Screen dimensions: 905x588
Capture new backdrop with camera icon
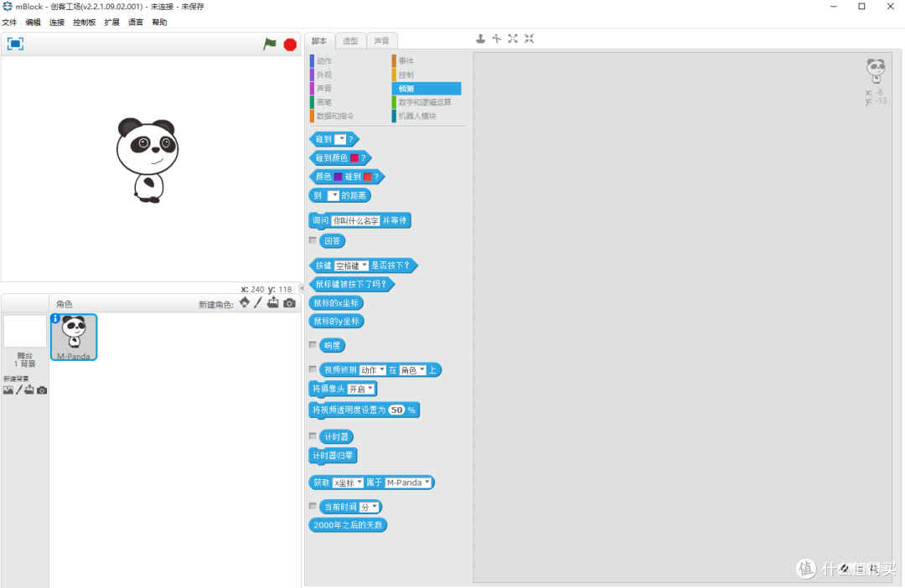pos(42,390)
